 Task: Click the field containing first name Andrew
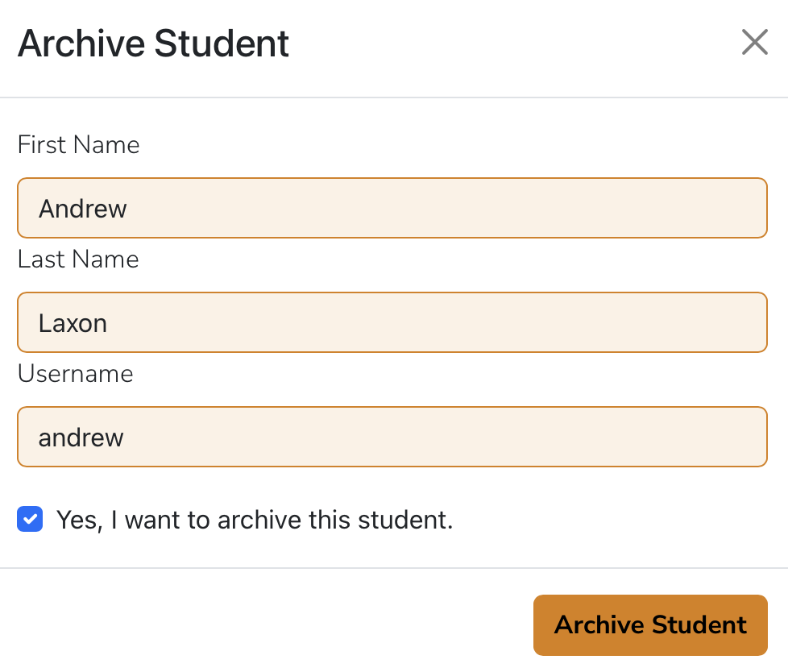tap(392, 208)
